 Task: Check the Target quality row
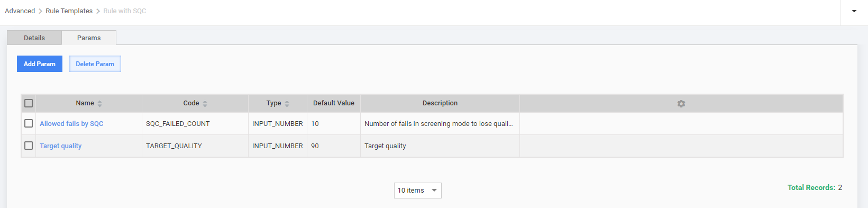[x=29, y=146]
